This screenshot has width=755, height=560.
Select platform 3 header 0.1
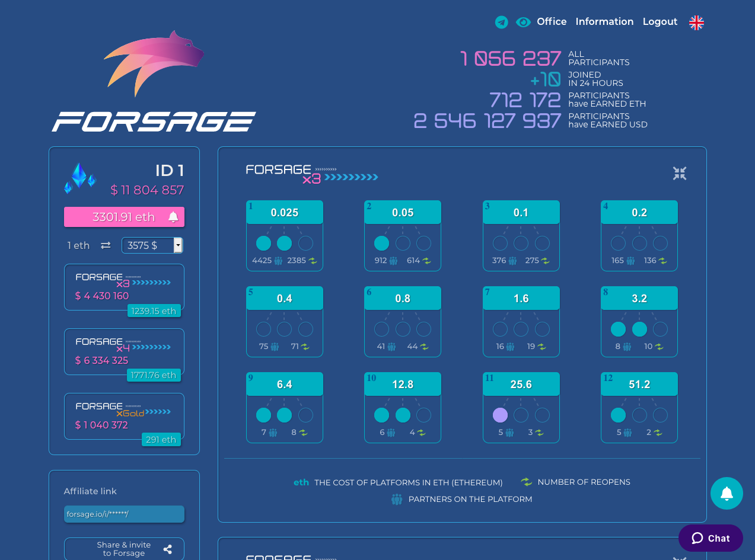tap(521, 212)
